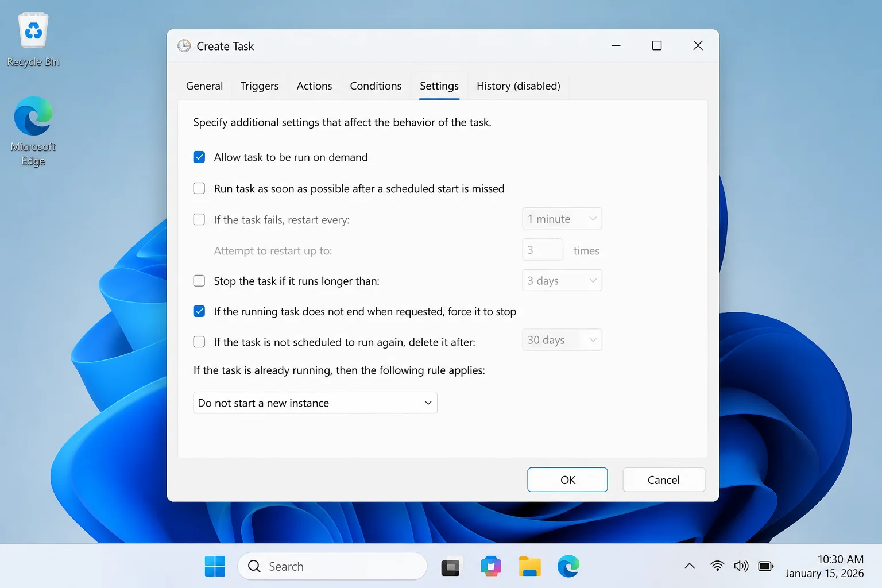
Task: Switch to the General tab
Action: click(204, 86)
